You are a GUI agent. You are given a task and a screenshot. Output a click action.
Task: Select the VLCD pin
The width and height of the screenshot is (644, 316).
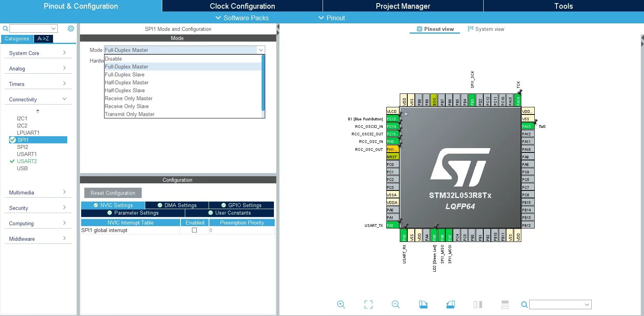[x=392, y=111]
